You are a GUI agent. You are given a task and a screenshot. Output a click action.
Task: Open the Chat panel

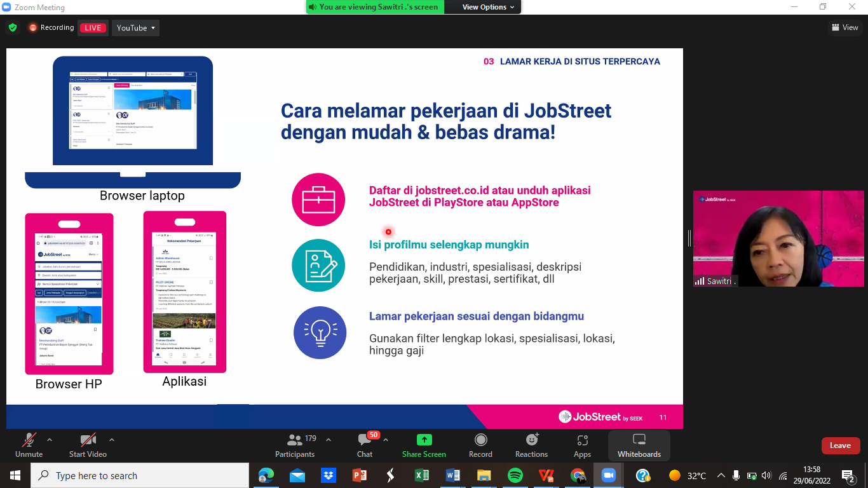coord(365,445)
